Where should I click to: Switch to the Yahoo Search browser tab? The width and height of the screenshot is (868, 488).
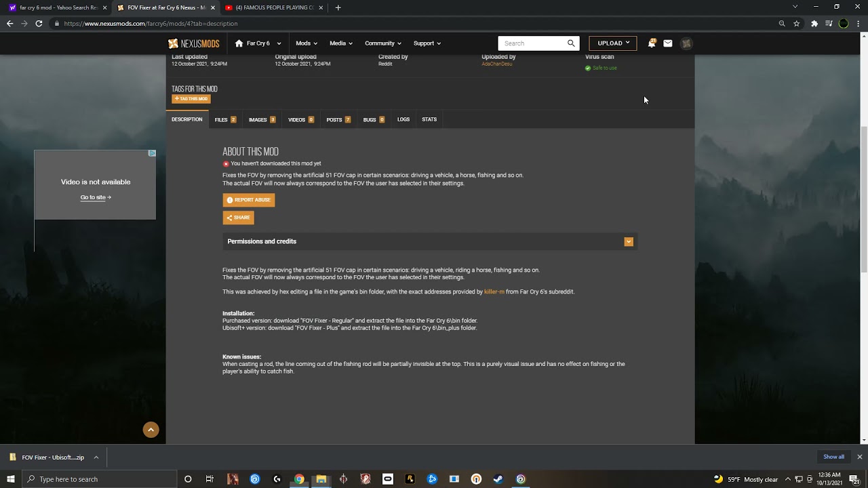(57, 7)
